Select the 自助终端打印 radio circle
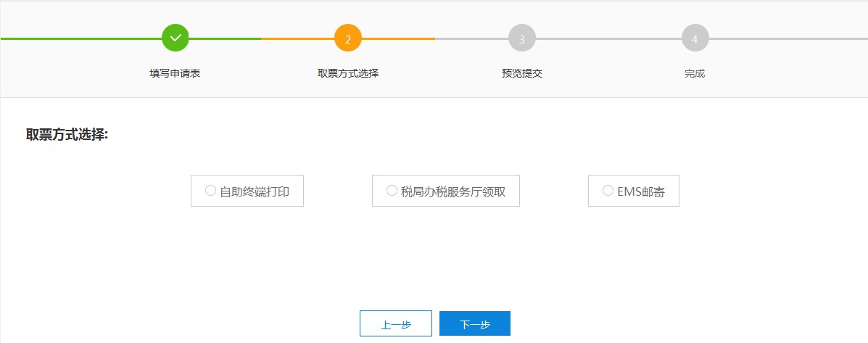The image size is (868, 343). coord(210,191)
